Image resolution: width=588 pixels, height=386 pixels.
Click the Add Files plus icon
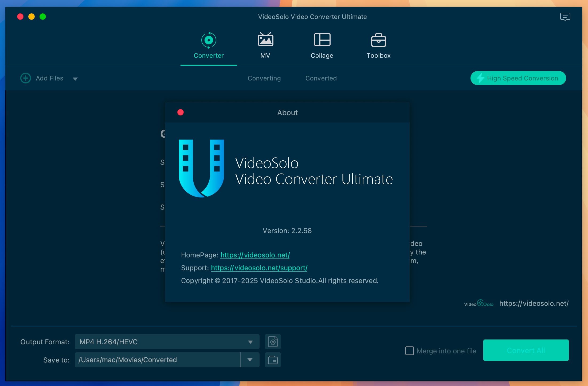(x=25, y=78)
